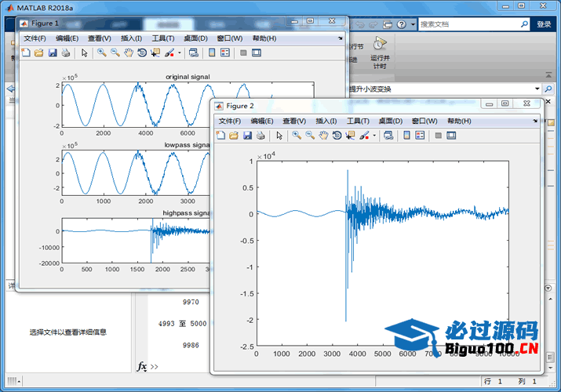The width and height of the screenshot is (561, 392).
Task: Select Edit Plot arrow in Figure 1 toolbar
Action: click(x=85, y=53)
